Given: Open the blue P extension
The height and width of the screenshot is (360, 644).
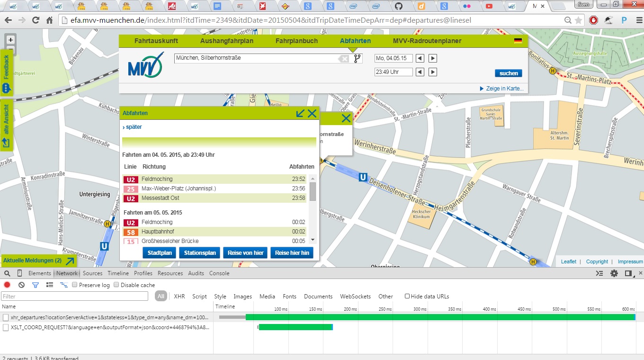Looking at the screenshot, I should pos(624,20).
